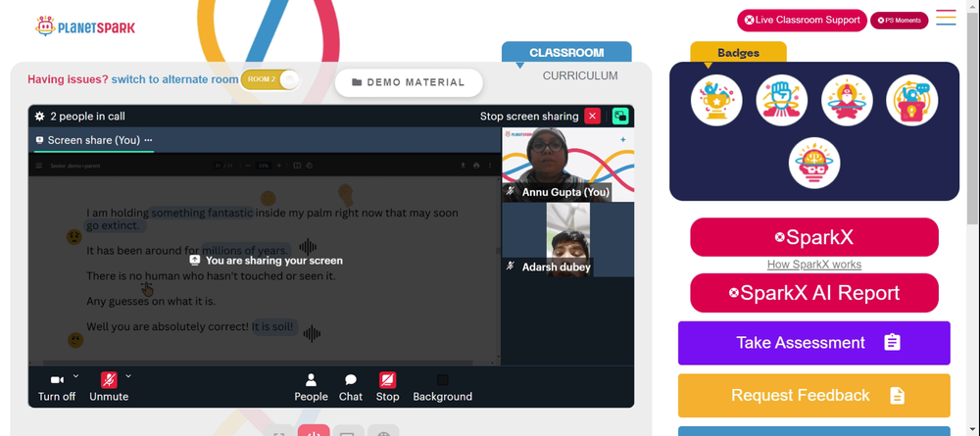Select the speaker podium badge
Image resolution: width=980 pixels, height=436 pixels.
coord(911,100)
